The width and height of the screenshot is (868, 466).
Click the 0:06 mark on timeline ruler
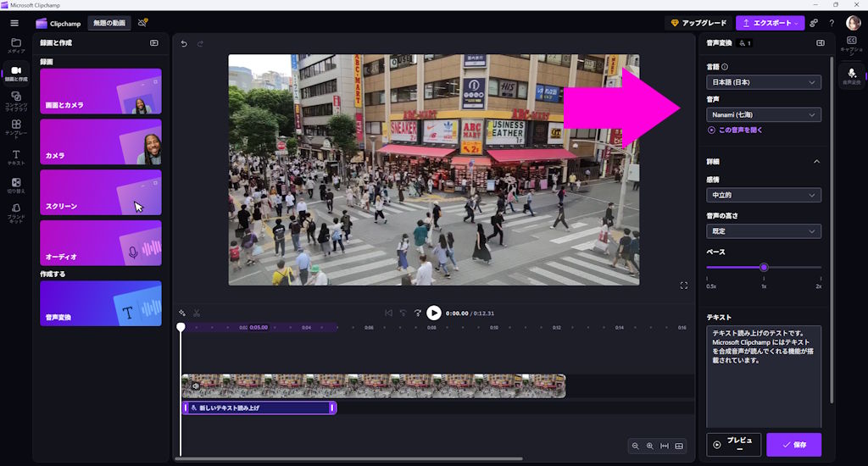coord(369,328)
